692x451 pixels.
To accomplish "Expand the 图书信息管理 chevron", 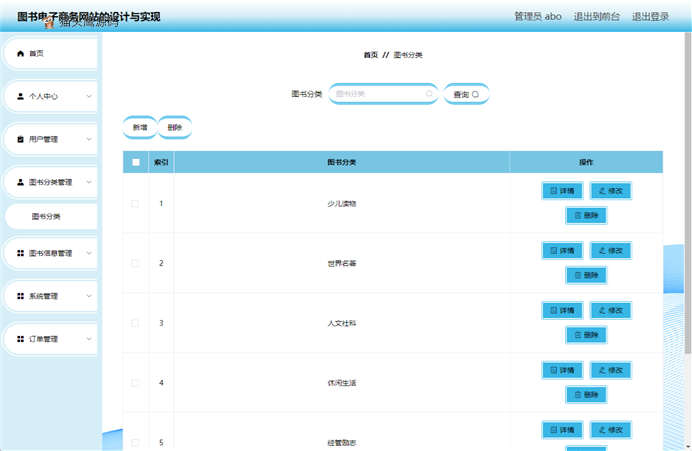I will click(x=89, y=253).
